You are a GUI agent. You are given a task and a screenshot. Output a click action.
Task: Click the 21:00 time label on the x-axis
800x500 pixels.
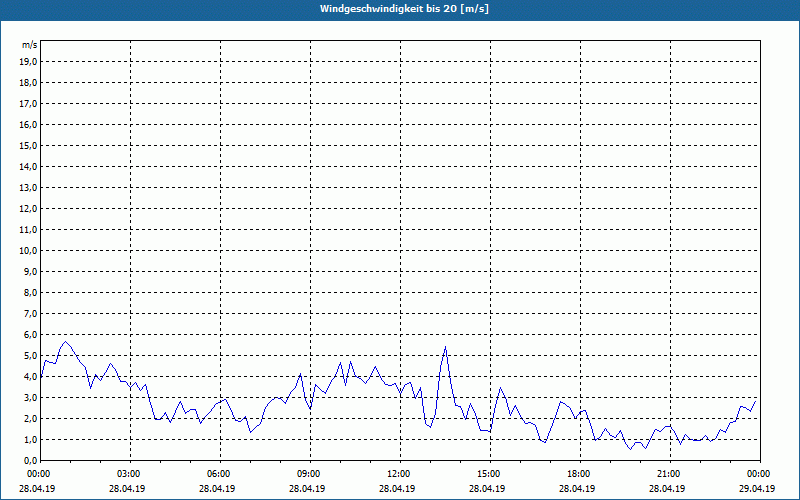(668, 474)
